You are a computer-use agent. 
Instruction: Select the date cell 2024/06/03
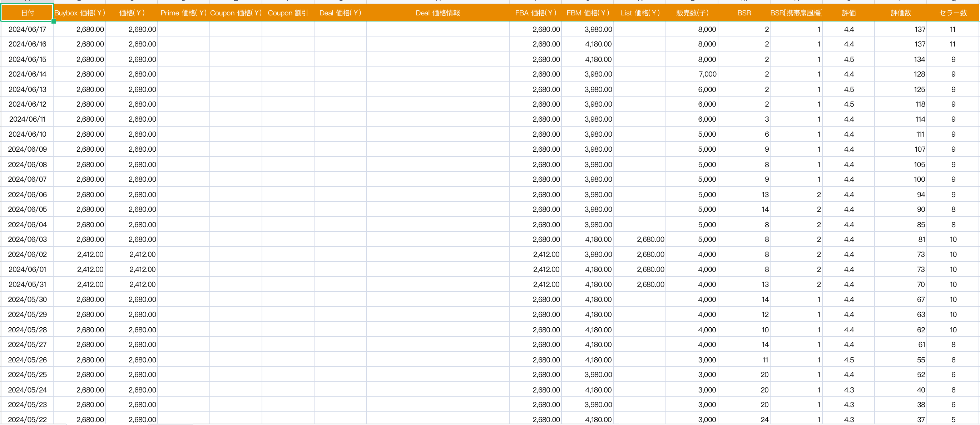27,239
